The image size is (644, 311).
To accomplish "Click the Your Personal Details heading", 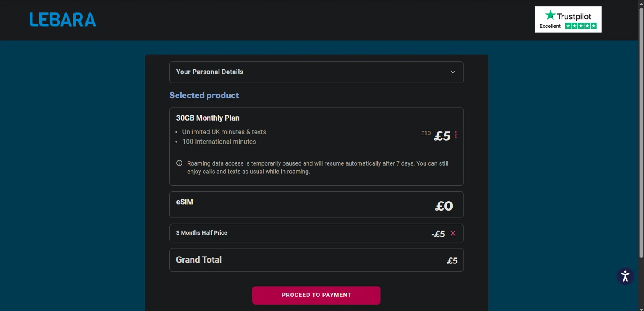I will click(210, 72).
